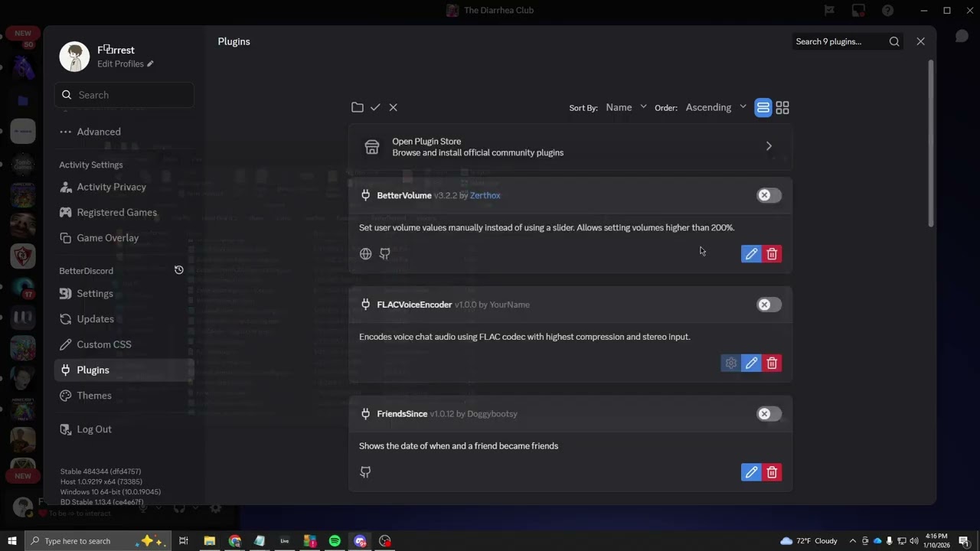The image size is (980, 551).
Task: Show hidden system tray icons
Action: tap(852, 541)
